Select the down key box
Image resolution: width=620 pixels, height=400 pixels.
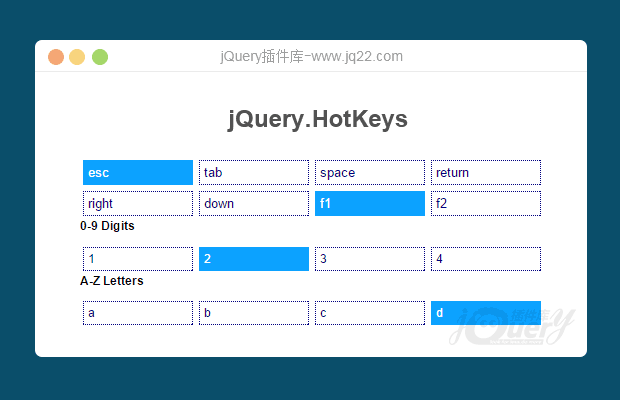coord(254,204)
